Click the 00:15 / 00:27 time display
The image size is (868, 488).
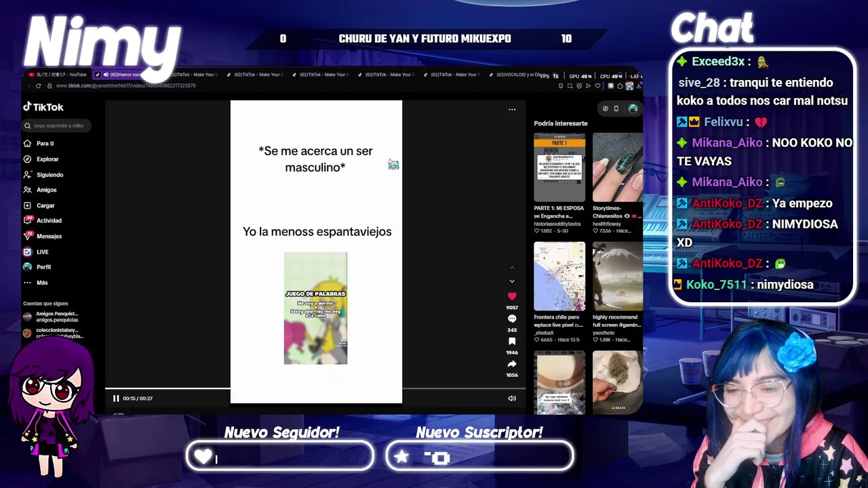click(138, 399)
